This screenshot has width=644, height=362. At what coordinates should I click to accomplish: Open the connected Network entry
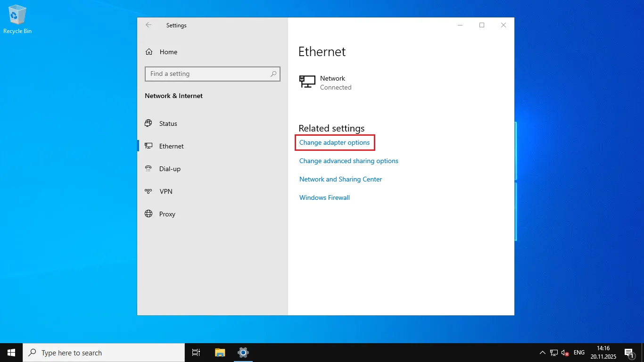332,82
